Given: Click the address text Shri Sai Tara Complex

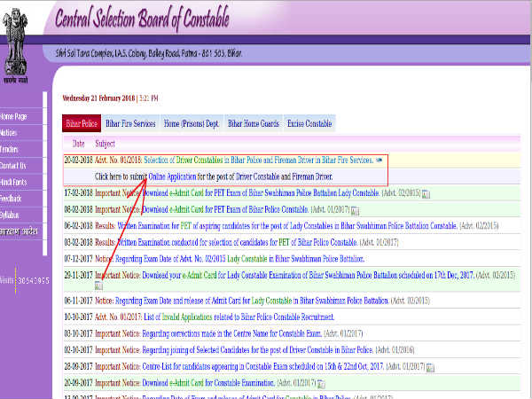Looking at the screenshot, I should tap(149, 53).
